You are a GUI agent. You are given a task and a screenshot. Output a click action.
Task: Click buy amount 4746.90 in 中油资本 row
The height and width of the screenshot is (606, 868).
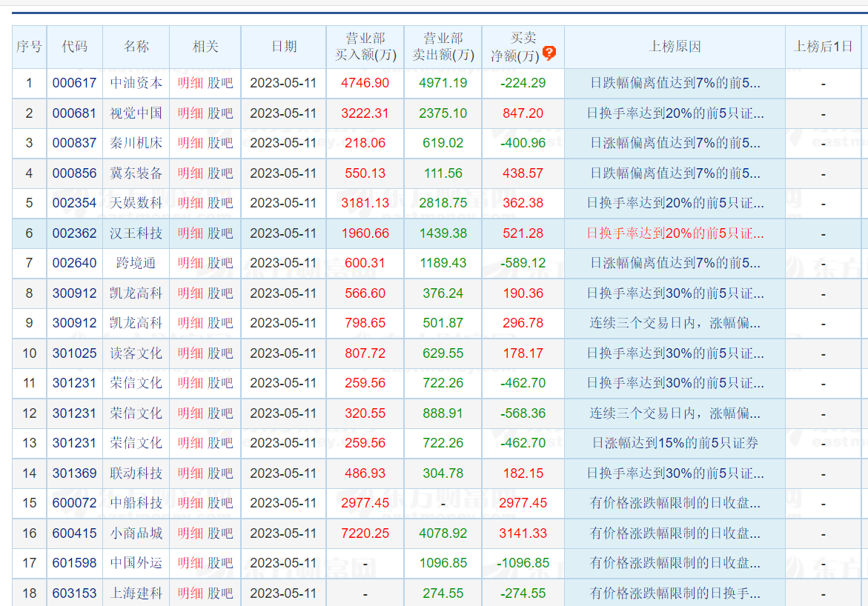coord(365,83)
